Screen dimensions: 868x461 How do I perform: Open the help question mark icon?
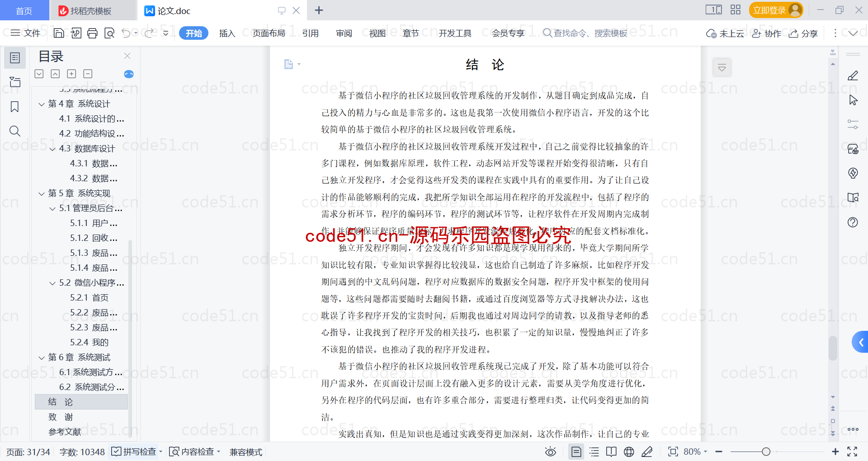853,222
